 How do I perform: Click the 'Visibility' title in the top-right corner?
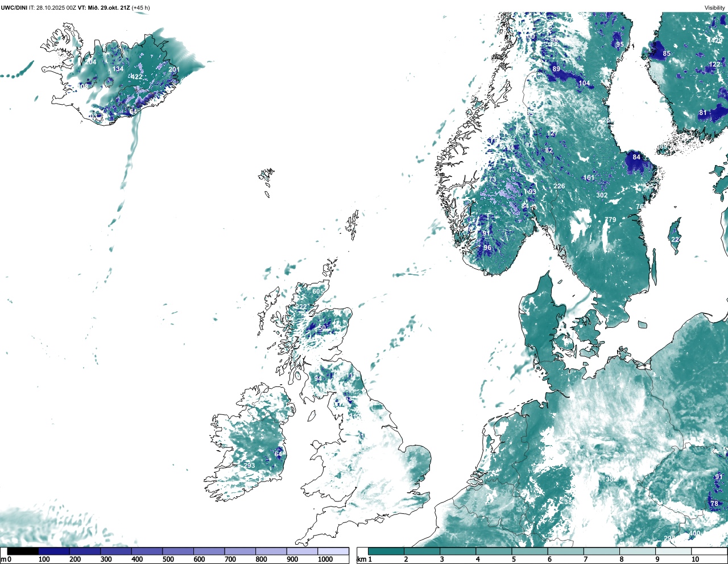coord(715,8)
